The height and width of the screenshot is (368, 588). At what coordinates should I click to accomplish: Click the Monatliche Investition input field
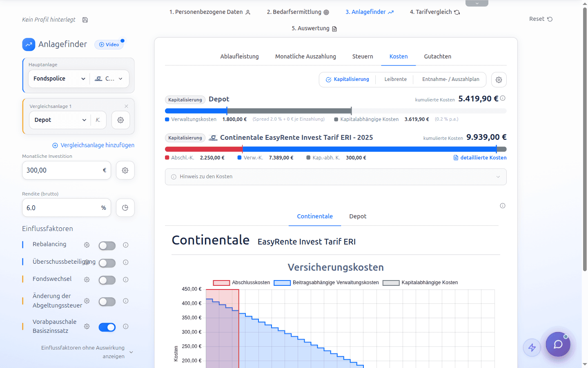[66, 170]
